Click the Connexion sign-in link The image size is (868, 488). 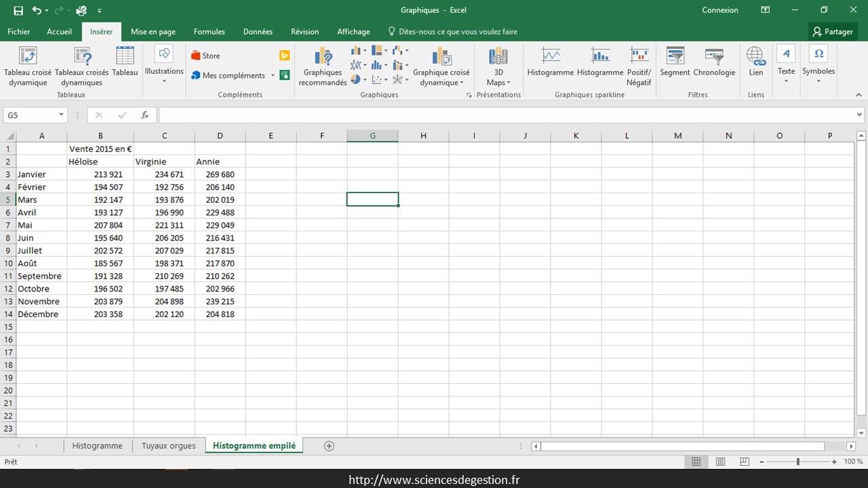(720, 10)
